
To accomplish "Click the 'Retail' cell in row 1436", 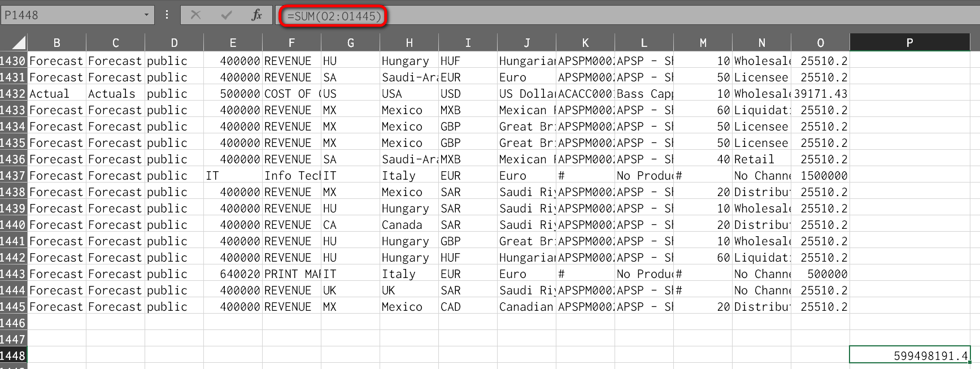I will pyautogui.click(x=762, y=159).
